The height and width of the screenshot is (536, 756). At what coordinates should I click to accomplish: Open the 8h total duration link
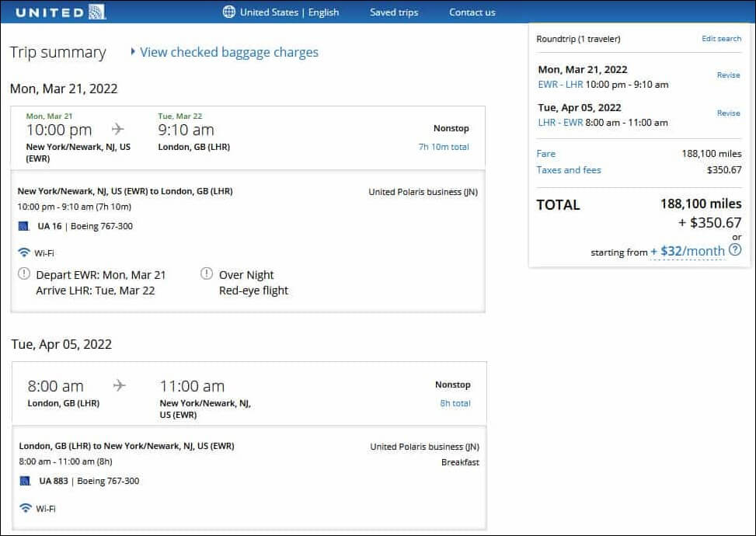[455, 403]
